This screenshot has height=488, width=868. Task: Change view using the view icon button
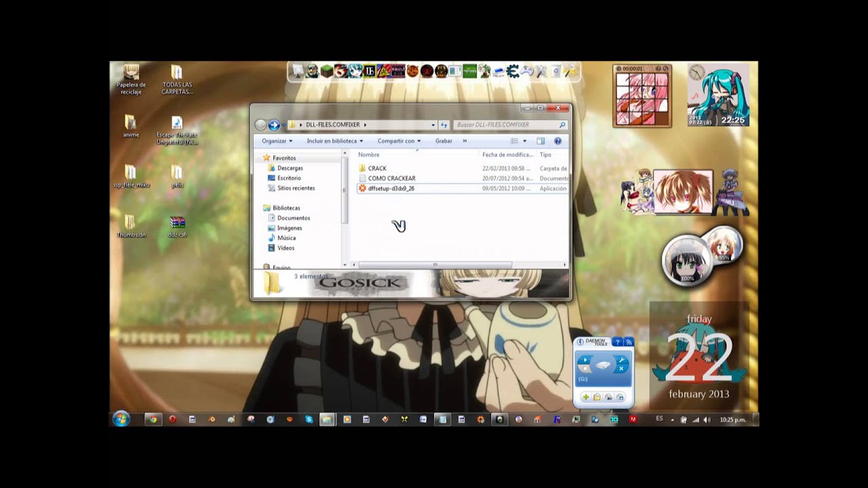[515, 141]
